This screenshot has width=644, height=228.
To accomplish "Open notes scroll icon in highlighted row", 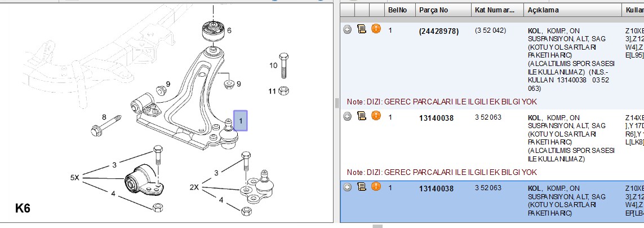I will click(x=361, y=187).
